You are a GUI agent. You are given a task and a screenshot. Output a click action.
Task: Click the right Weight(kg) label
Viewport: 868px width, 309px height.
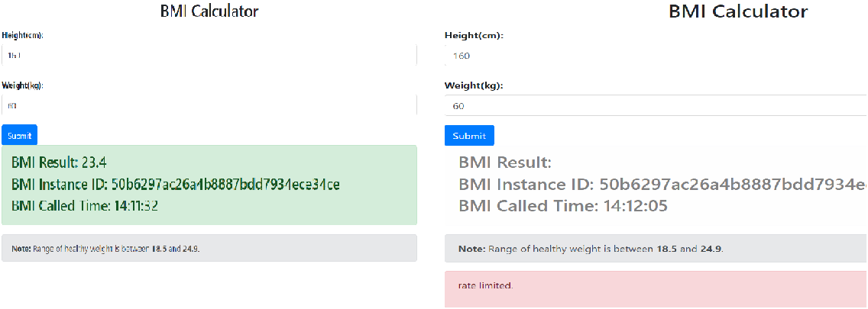click(x=474, y=85)
